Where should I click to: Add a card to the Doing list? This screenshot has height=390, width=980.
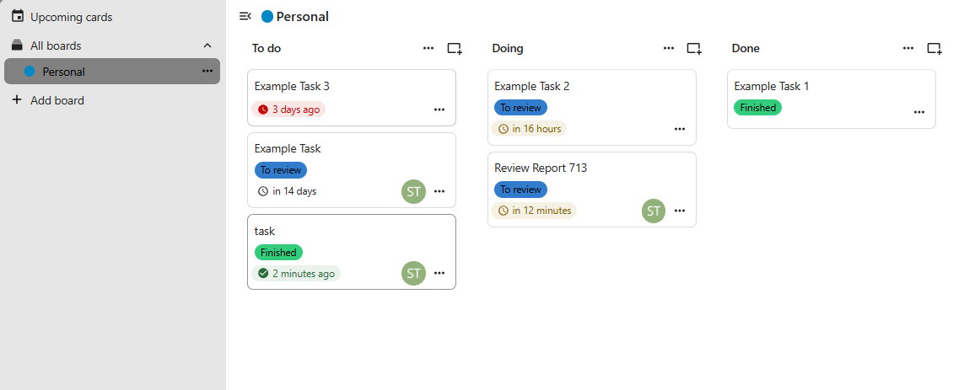pos(694,49)
